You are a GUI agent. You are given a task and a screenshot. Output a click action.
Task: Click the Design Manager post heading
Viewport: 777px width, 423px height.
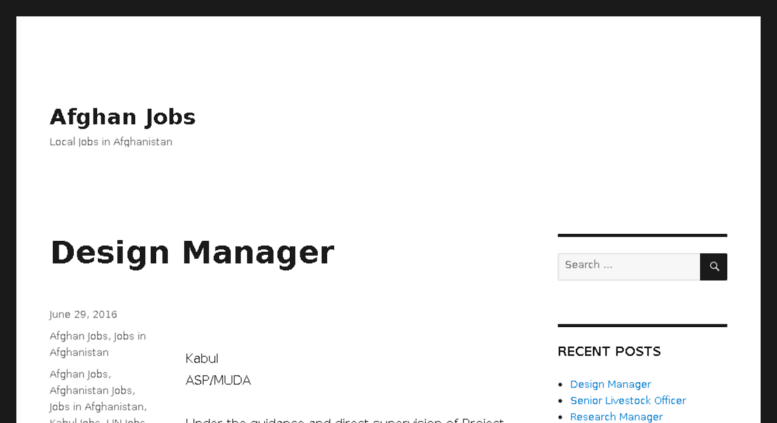pyautogui.click(x=192, y=253)
